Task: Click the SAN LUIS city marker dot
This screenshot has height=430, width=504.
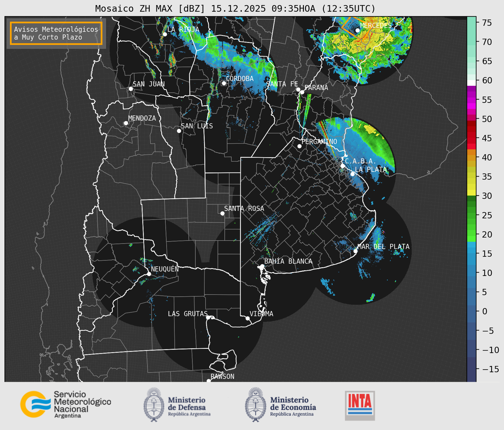Action: [179, 131]
